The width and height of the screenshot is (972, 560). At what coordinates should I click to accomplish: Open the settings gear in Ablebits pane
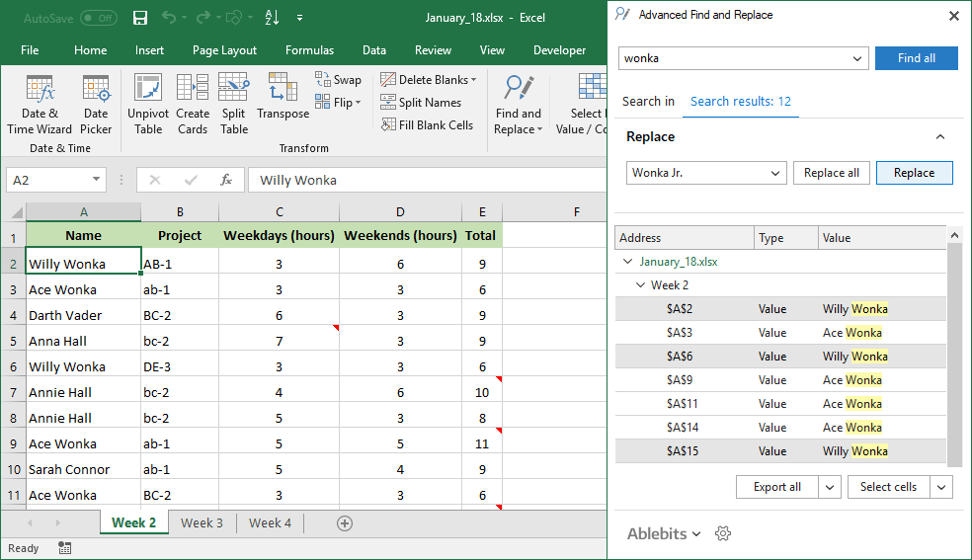723,533
